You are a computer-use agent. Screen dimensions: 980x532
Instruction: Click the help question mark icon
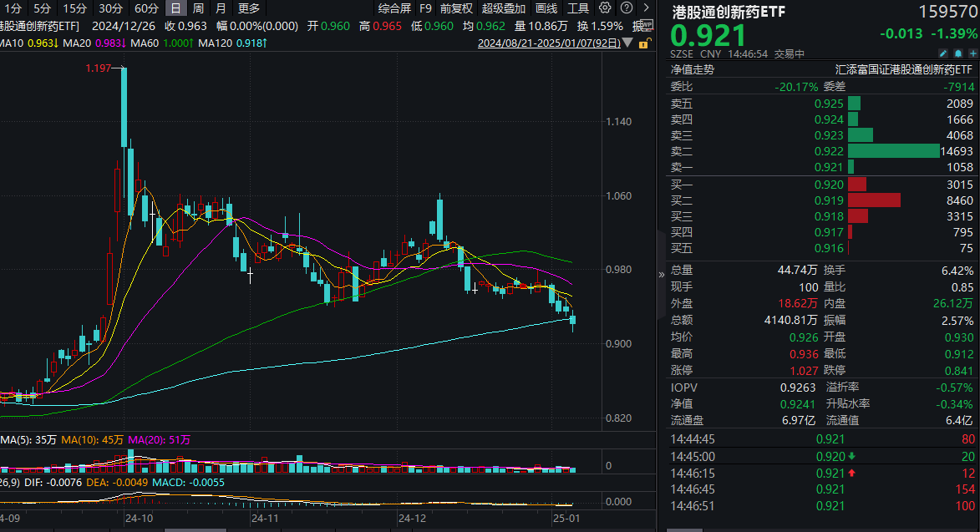pyautogui.click(x=625, y=8)
